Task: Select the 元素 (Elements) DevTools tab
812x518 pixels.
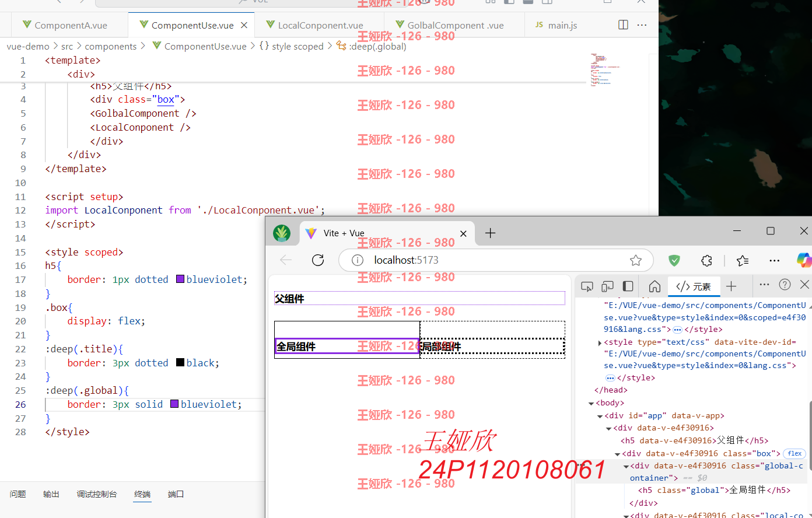Action: tap(694, 286)
